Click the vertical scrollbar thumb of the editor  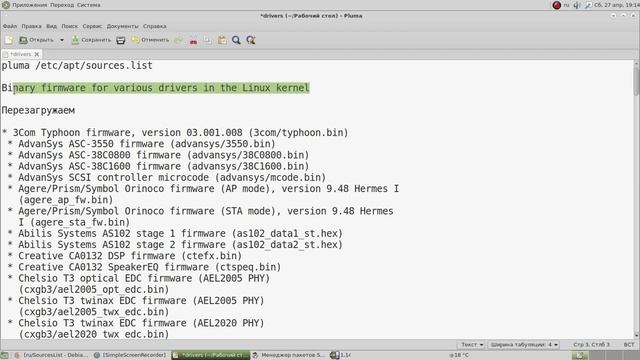click(x=636, y=81)
